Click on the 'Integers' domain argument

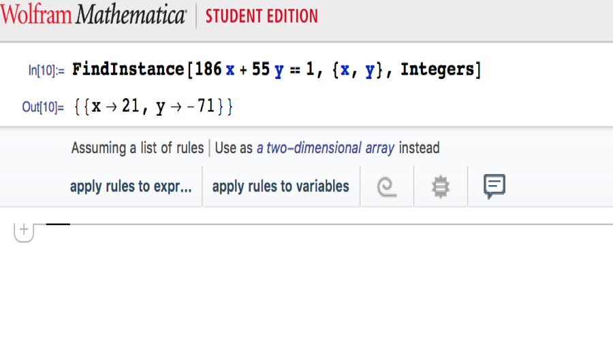tap(437, 69)
